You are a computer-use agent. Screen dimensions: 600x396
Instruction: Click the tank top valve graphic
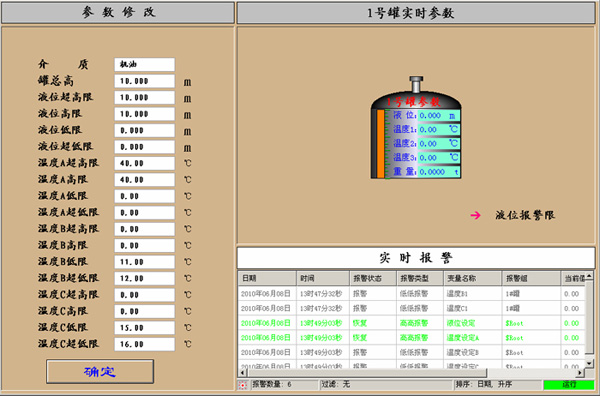coord(416,84)
